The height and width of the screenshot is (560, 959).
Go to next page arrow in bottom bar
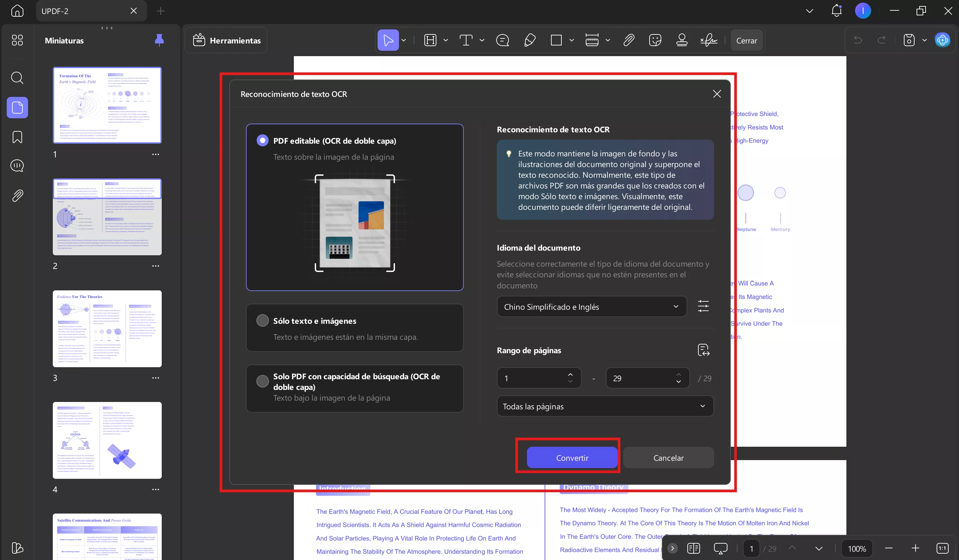pyautogui.click(x=819, y=548)
